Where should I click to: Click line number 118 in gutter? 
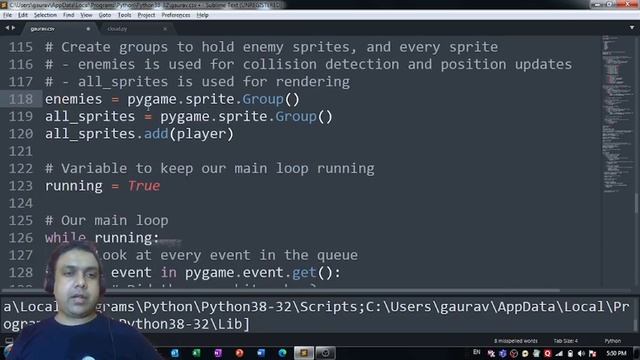point(20,99)
